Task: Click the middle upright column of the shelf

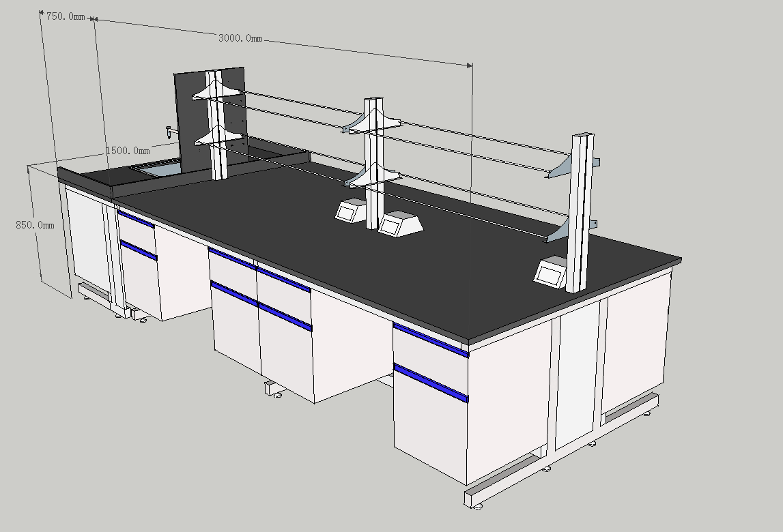Action: pos(373,164)
